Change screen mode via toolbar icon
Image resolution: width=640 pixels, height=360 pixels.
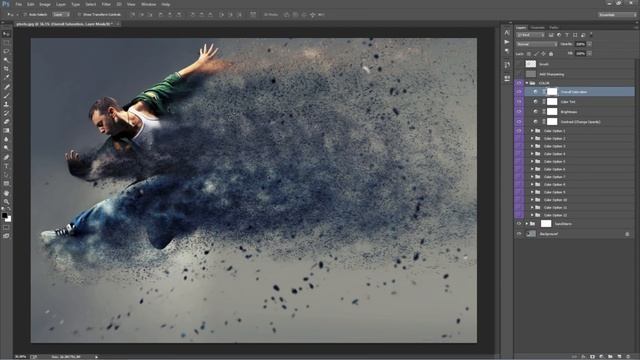tap(6, 236)
